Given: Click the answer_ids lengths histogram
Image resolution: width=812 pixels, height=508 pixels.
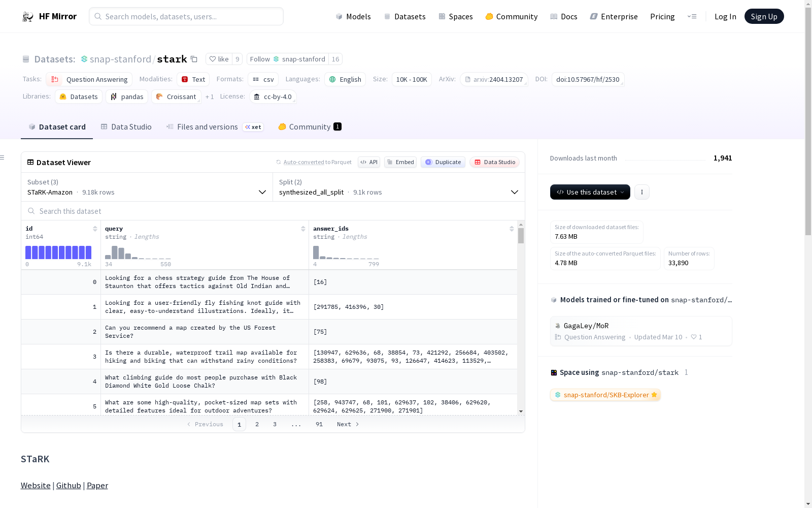Looking at the screenshot, I should coord(346,252).
